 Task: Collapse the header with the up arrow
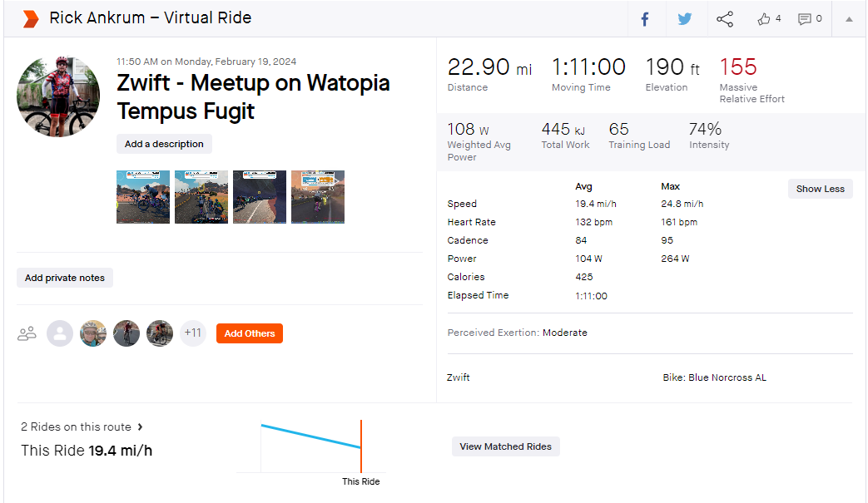point(849,19)
